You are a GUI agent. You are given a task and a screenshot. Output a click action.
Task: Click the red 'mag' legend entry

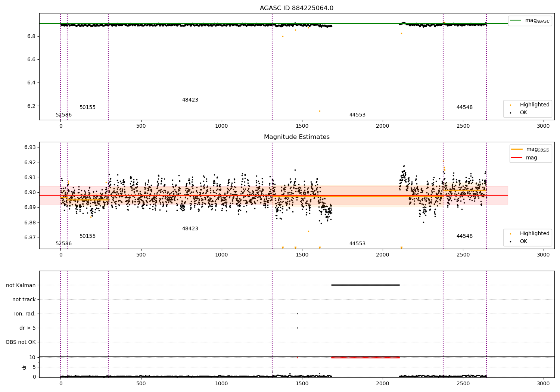[x=524, y=158]
